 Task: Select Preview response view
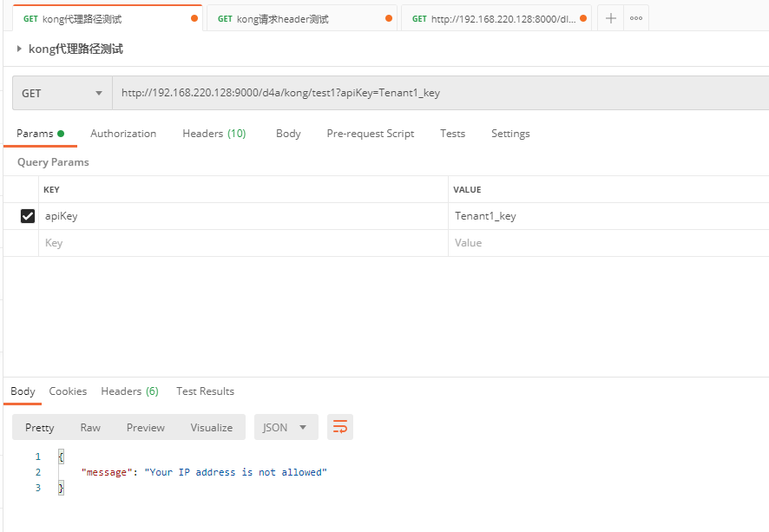146,428
